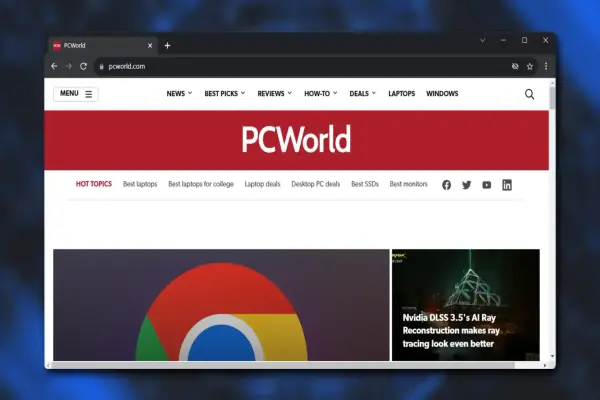This screenshot has height=400, width=600.
Task: Click the vertical scrollbar thumb
Action: click(552, 98)
